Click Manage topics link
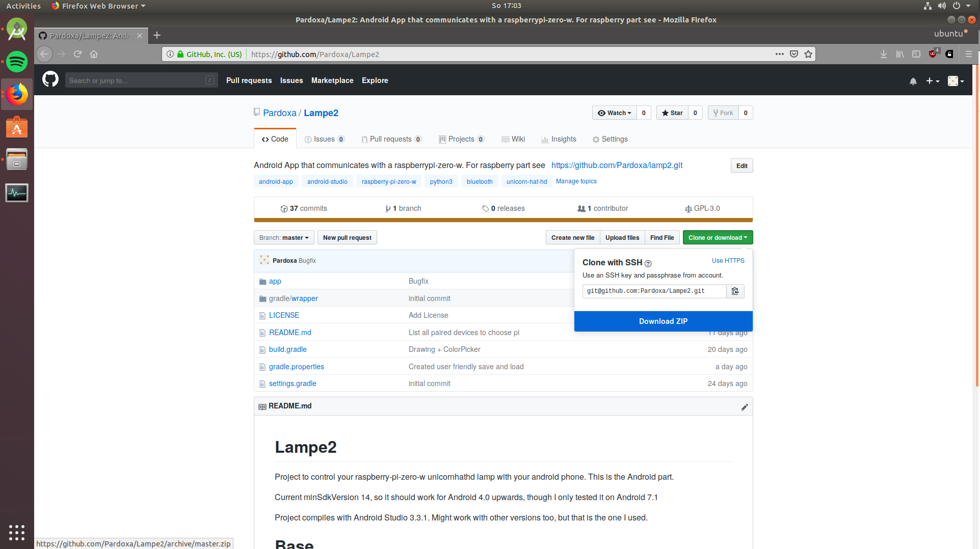 tap(576, 181)
